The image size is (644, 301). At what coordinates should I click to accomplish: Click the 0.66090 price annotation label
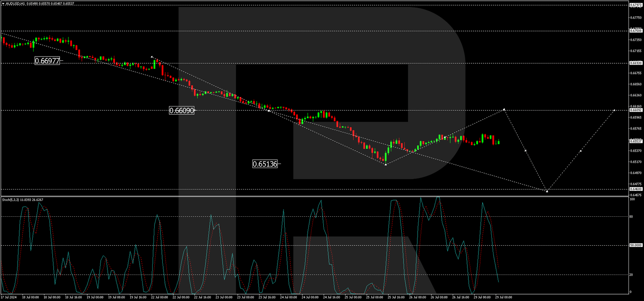(x=182, y=111)
